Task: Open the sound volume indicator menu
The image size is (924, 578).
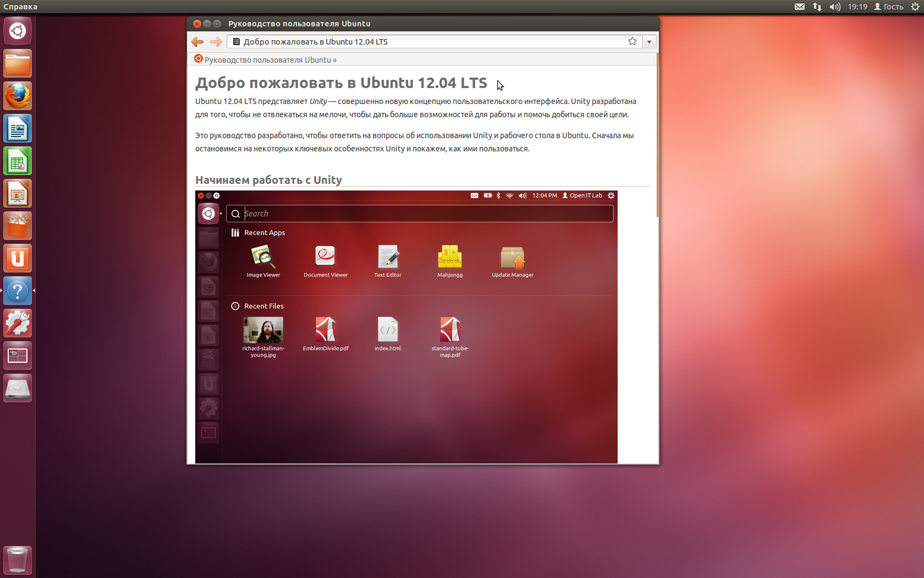Action: tap(835, 7)
